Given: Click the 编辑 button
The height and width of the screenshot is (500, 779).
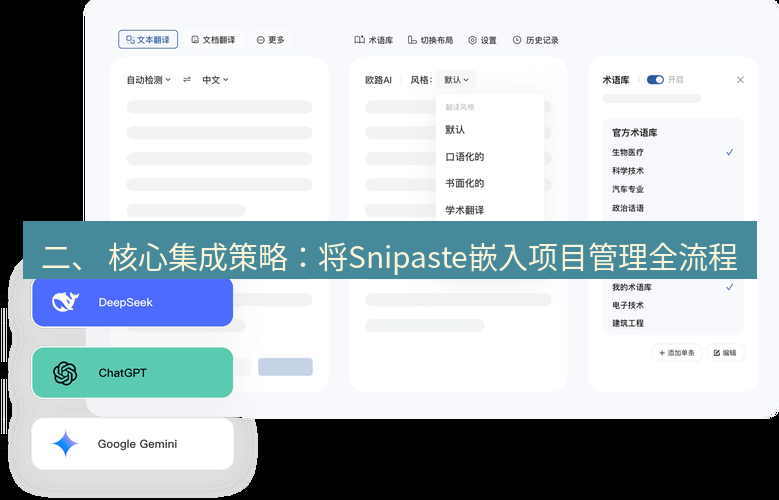Looking at the screenshot, I should 725,353.
